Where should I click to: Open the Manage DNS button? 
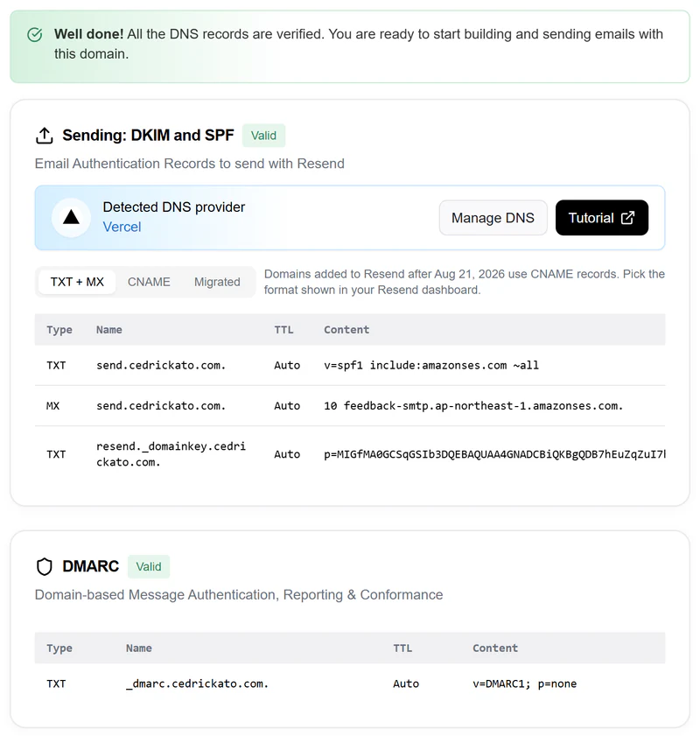(493, 218)
